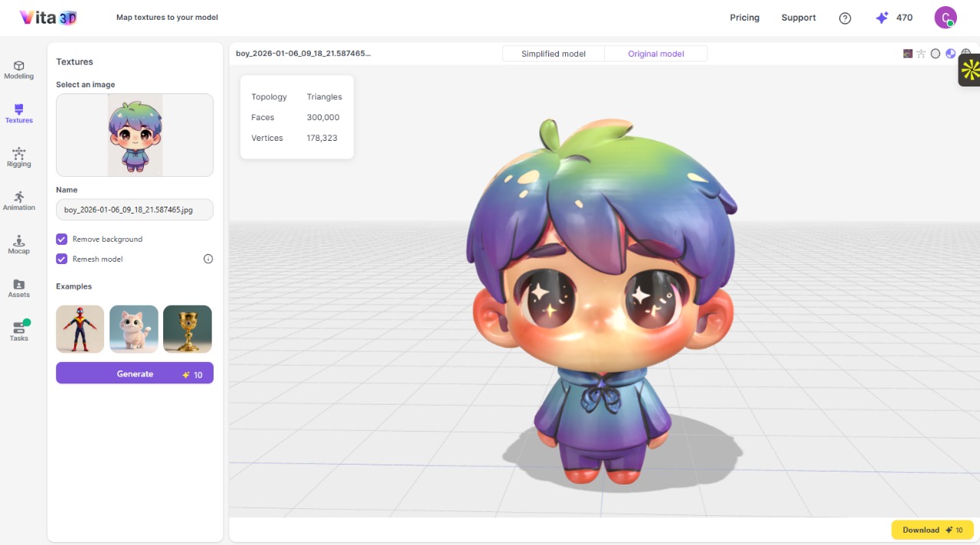This screenshot has height=545, width=980.
Task: Click the Remesh model info icon
Action: coord(208,259)
